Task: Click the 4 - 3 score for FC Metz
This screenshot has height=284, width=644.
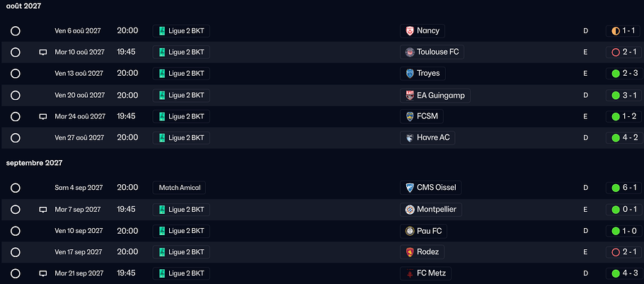Action: (623, 273)
